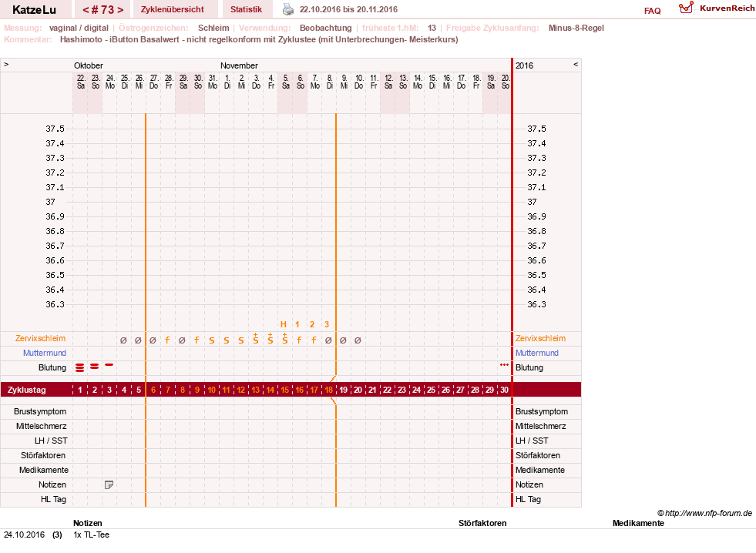
Task: Select cycle day 18 in Zyklustag row
Action: coord(329,390)
